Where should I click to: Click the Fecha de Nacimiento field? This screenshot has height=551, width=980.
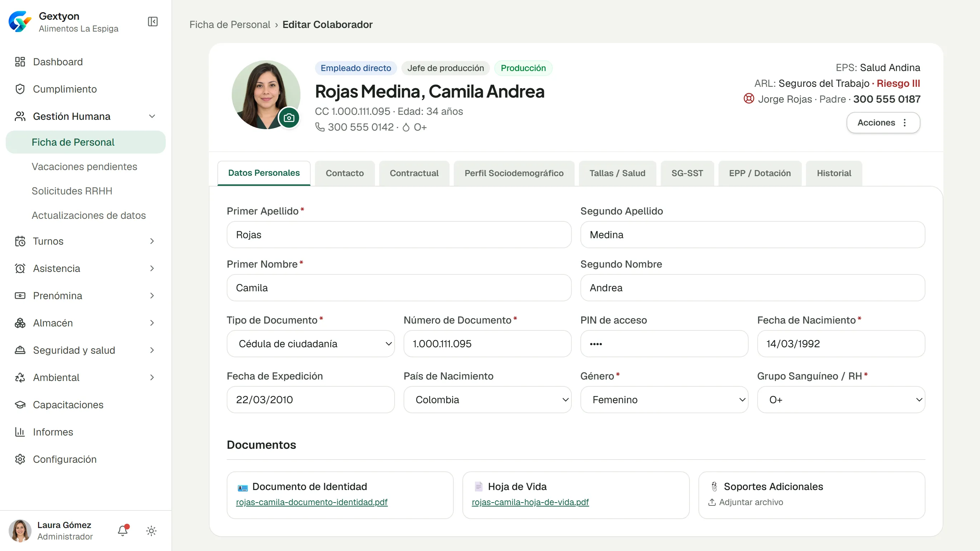(841, 344)
